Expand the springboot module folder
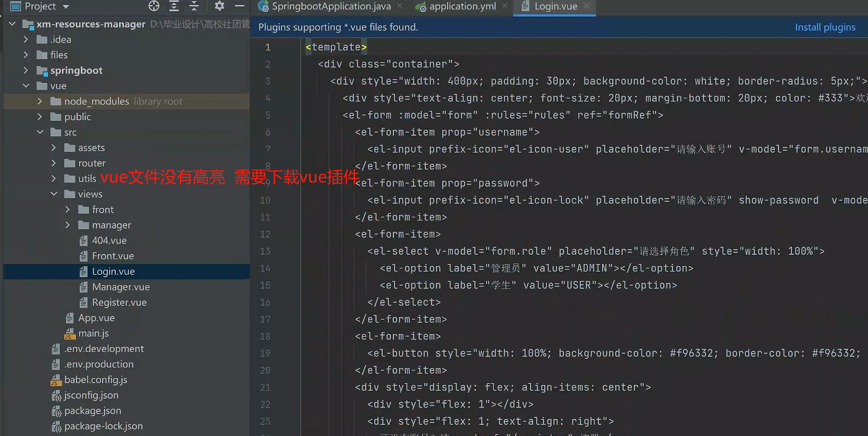Viewport: 868px width, 436px height. (26, 70)
